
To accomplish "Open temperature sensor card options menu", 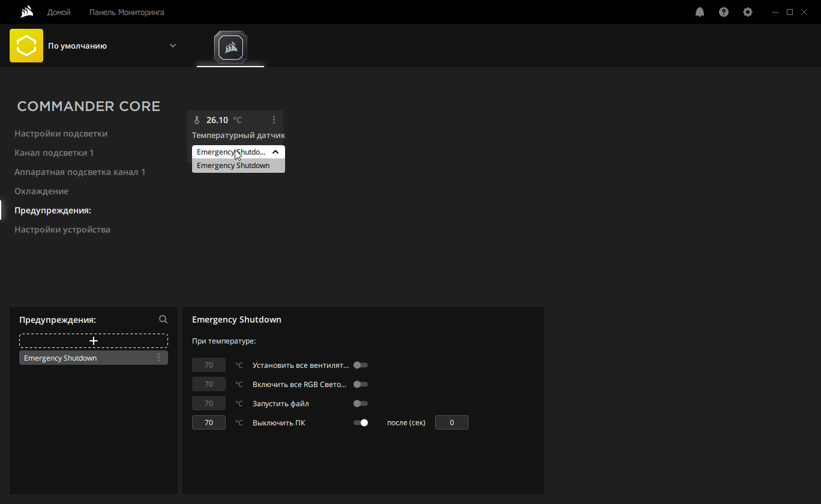I will [274, 120].
